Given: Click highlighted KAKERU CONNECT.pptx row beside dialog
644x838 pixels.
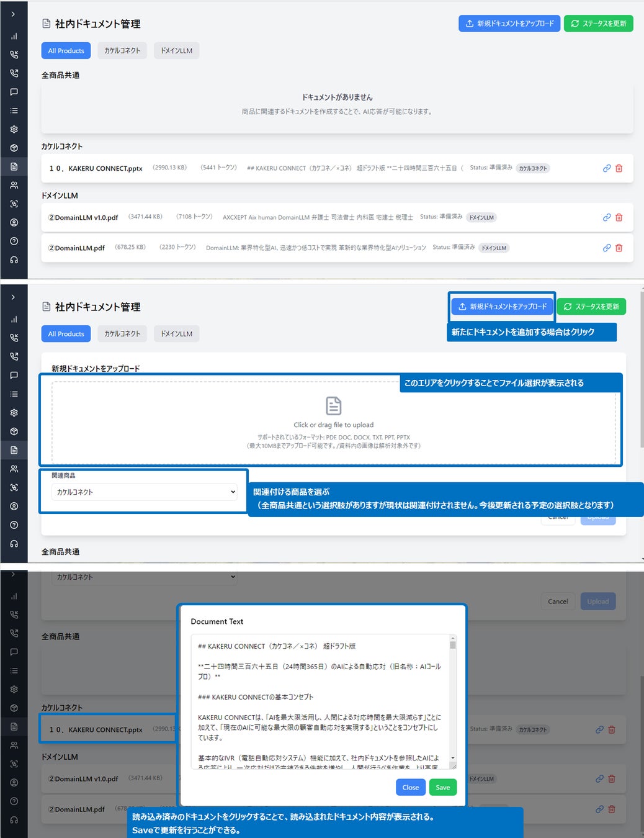Looking at the screenshot, I should [109, 729].
